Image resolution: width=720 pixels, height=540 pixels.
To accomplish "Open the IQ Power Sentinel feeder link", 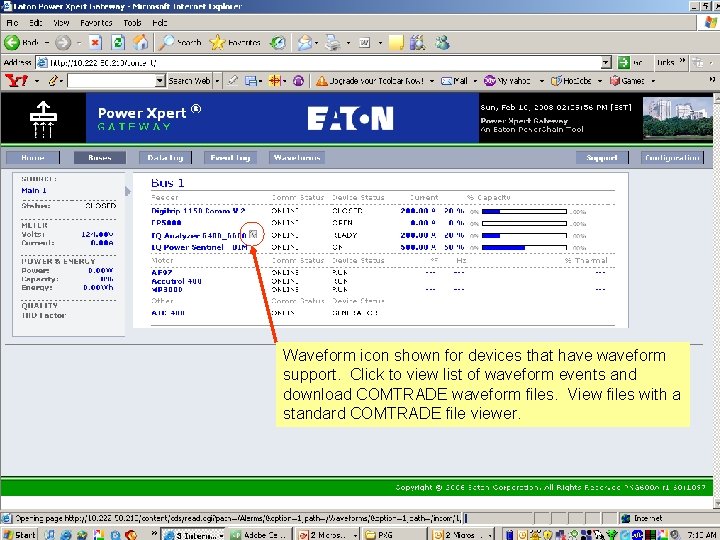I will [x=199, y=247].
